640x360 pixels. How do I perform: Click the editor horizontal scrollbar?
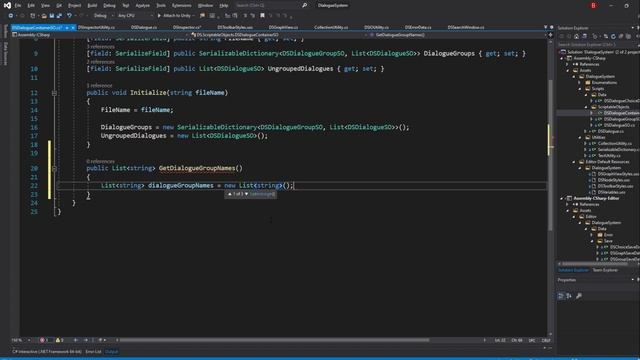point(274,340)
